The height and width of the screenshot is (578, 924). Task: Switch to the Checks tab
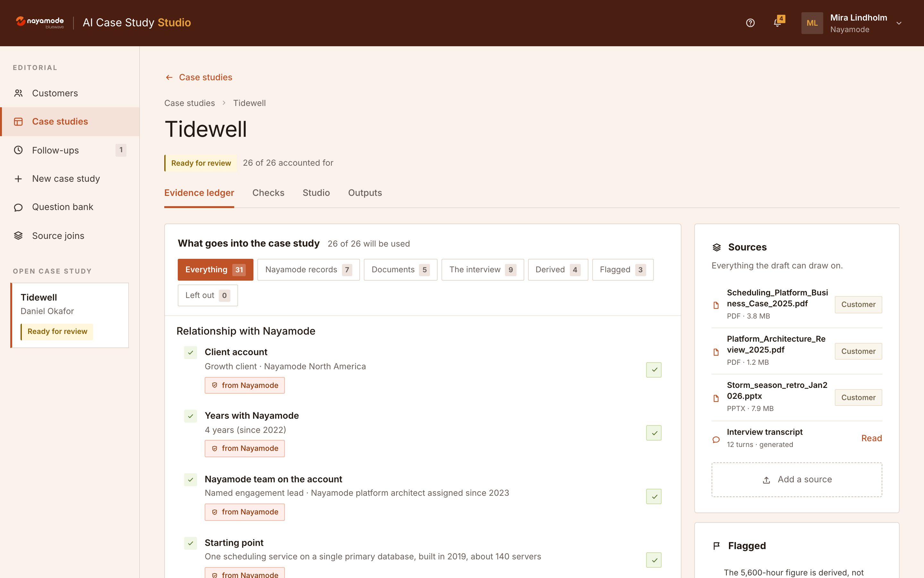tap(268, 193)
